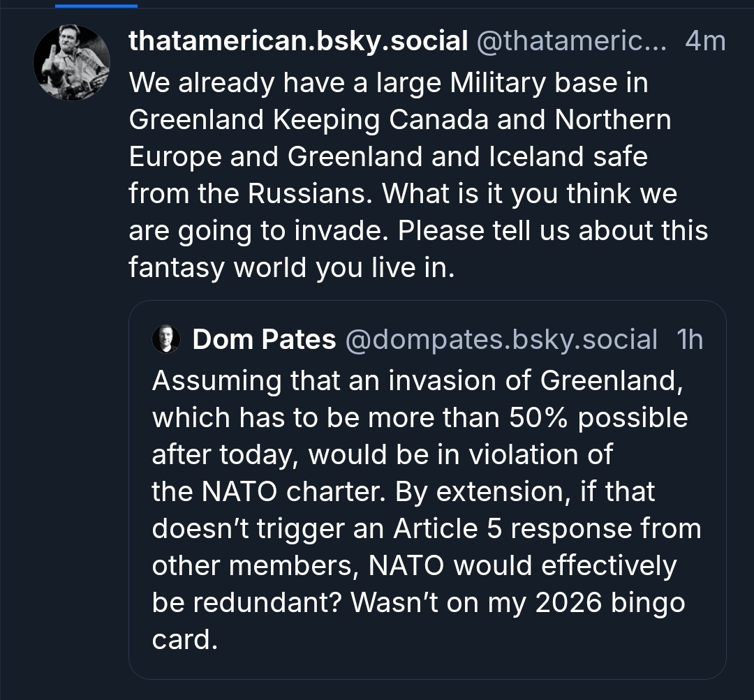The width and height of the screenshot is (754, 700).
Task: Click the "from the Russians" sentence start
Action: coord(249,194)
